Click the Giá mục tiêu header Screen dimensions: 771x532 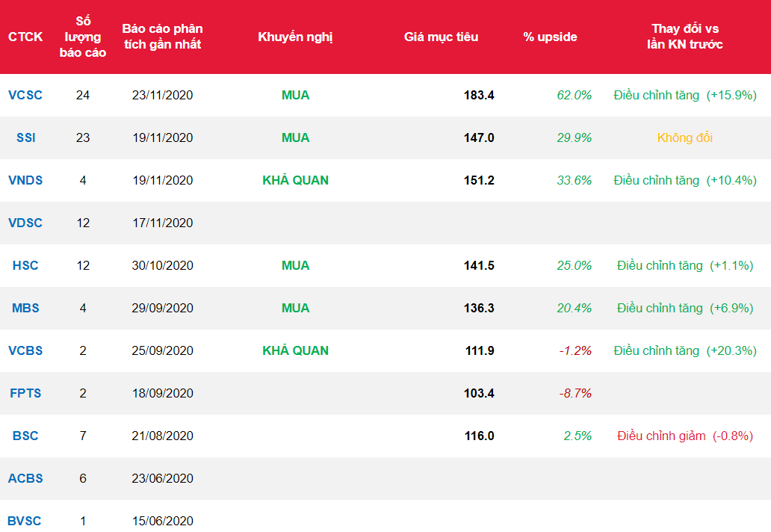(x=441, y=37)
